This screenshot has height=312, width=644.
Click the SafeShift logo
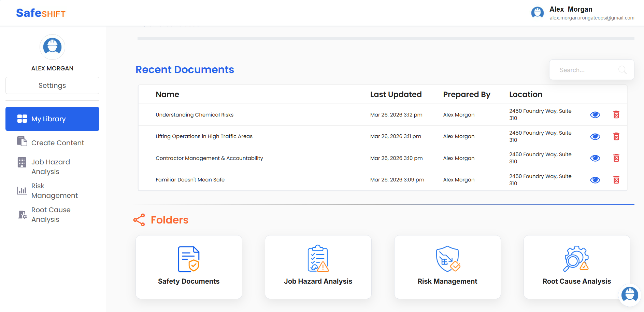pyautogui.click(x=41, y=13)
